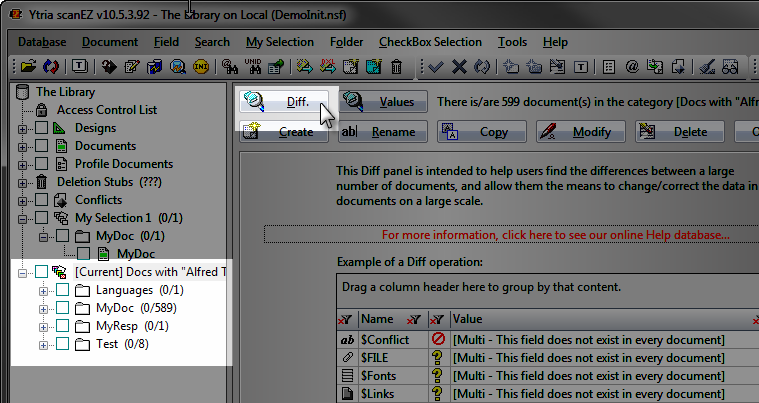Viewport: 759px width, 403px height.
Task: Tick the Designs checkbox
Action: pos(41,128)
